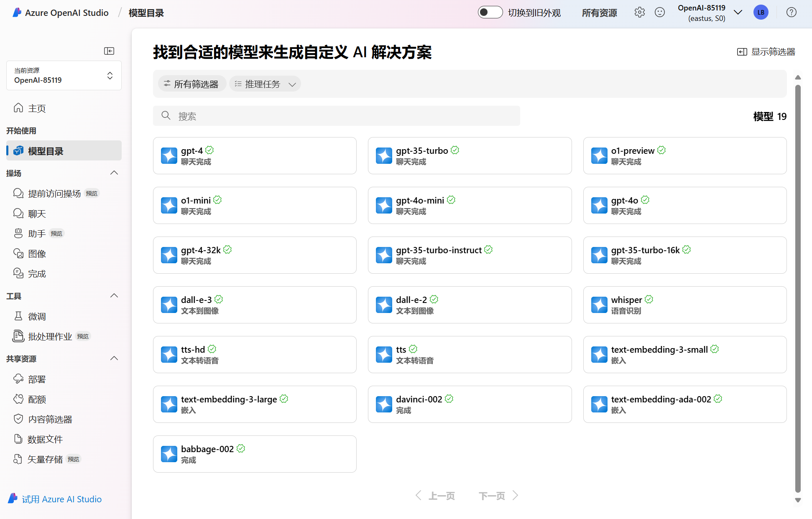
Task: Click the Azure OpenAI Studio logo icon
Action: (x=17, y=13)
